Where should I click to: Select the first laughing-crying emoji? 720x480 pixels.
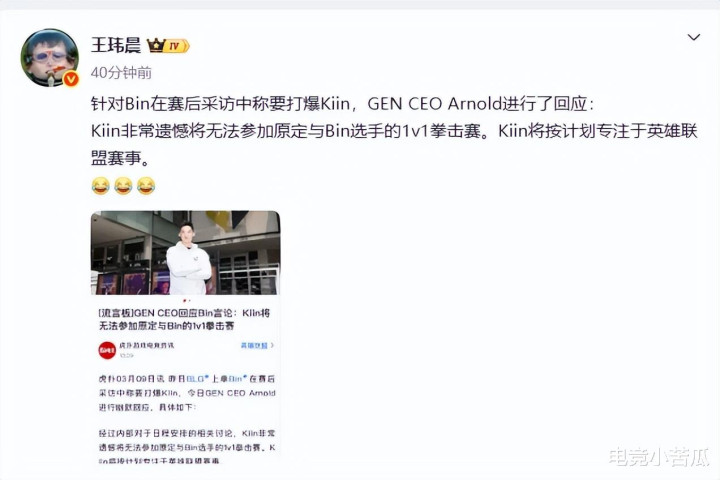(x=101, y=186)
